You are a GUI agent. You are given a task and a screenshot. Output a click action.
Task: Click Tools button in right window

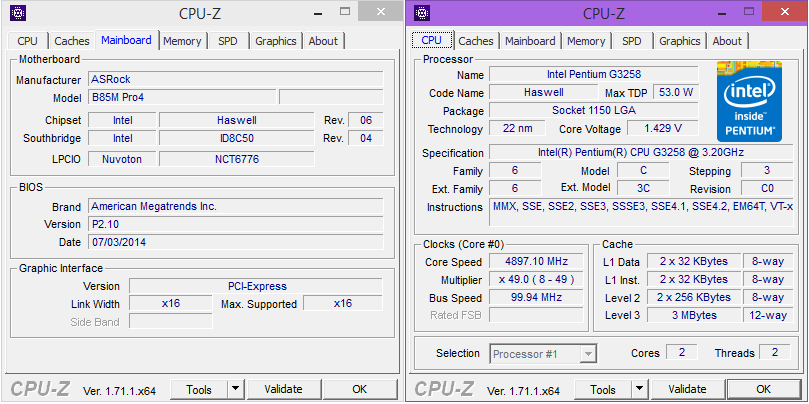[x=603, y=389]
